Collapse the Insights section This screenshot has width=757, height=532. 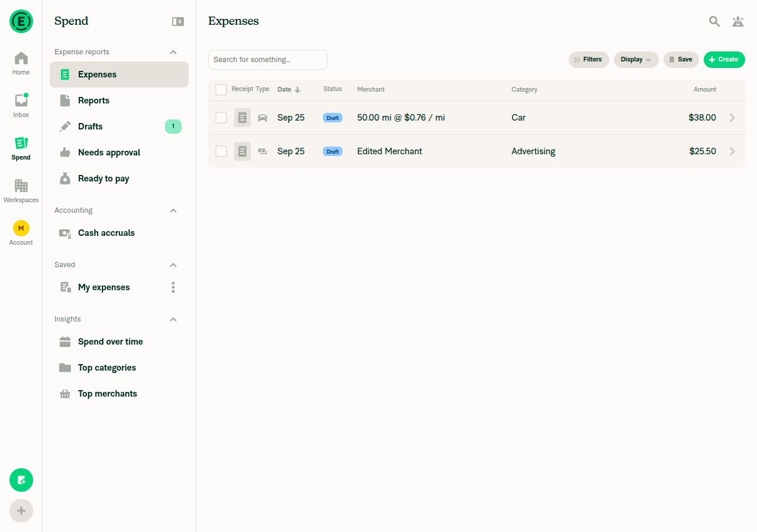pyautogui.click(x=173, y=319)
